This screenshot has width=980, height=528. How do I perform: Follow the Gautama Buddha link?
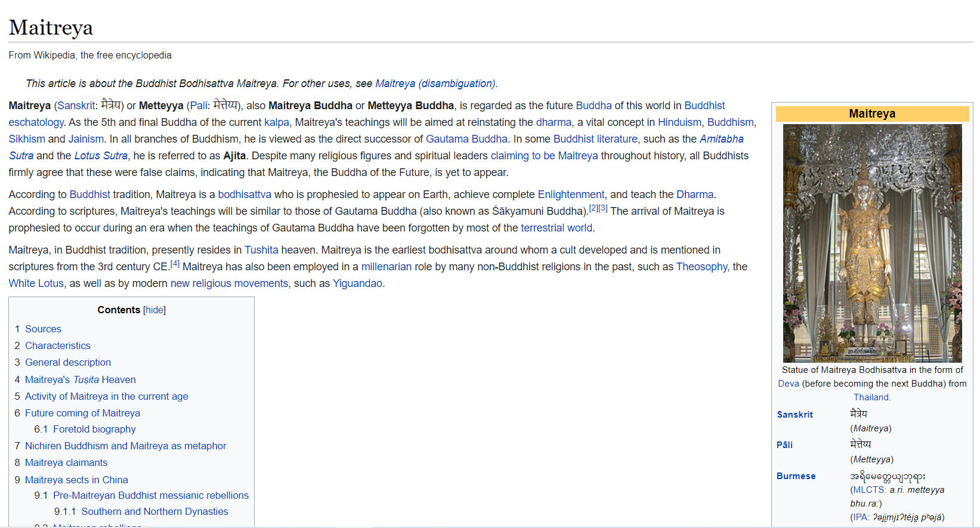click(x=466, y=139)
